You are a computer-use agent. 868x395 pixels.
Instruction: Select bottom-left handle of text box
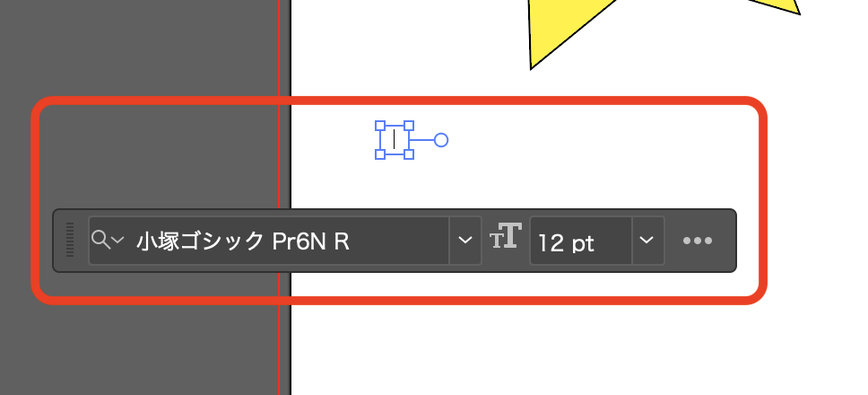click(x=380, y=154)
